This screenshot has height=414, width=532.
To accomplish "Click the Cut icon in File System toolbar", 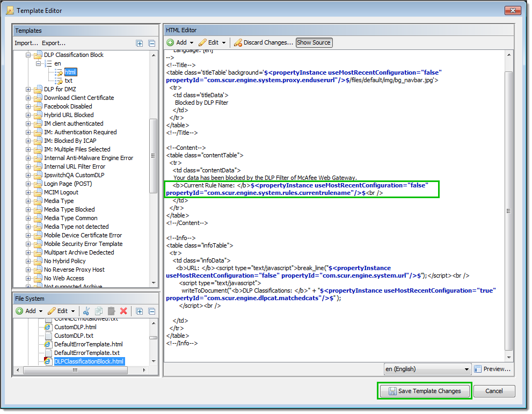I will pyautogui.click(x=87, y=311).
